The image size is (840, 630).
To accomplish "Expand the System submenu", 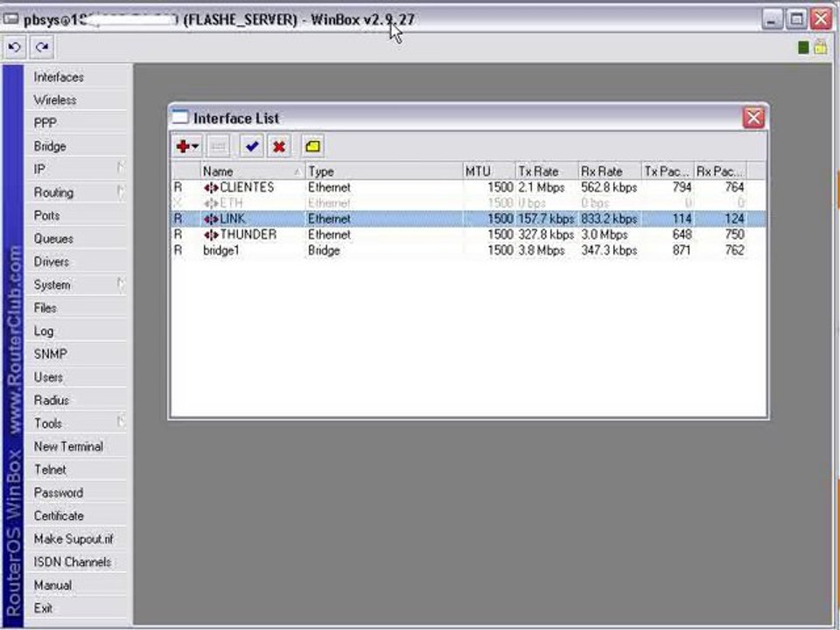I will tap(76, 284).
